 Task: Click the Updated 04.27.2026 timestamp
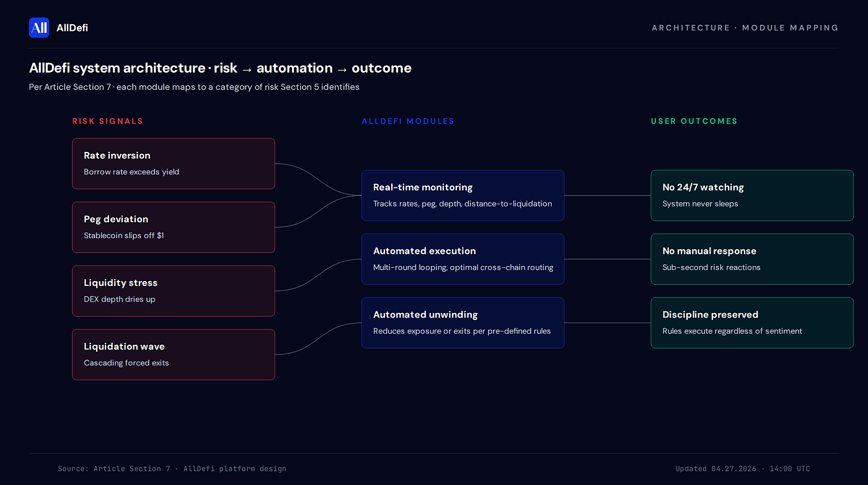(x=743, y=469)
